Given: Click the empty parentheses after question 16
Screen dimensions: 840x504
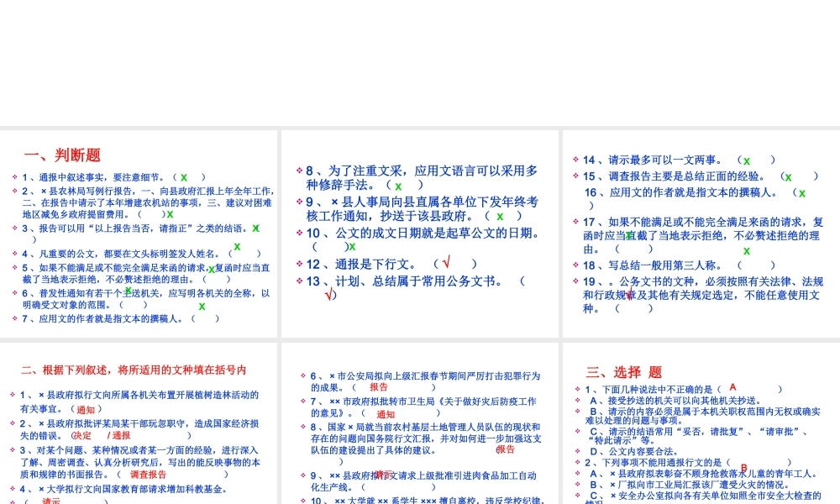Looking at the screenshot, I should [591, 206].
